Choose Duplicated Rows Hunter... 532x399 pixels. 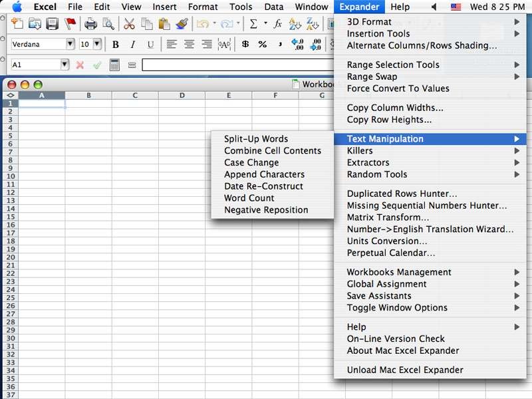(430, 194)
